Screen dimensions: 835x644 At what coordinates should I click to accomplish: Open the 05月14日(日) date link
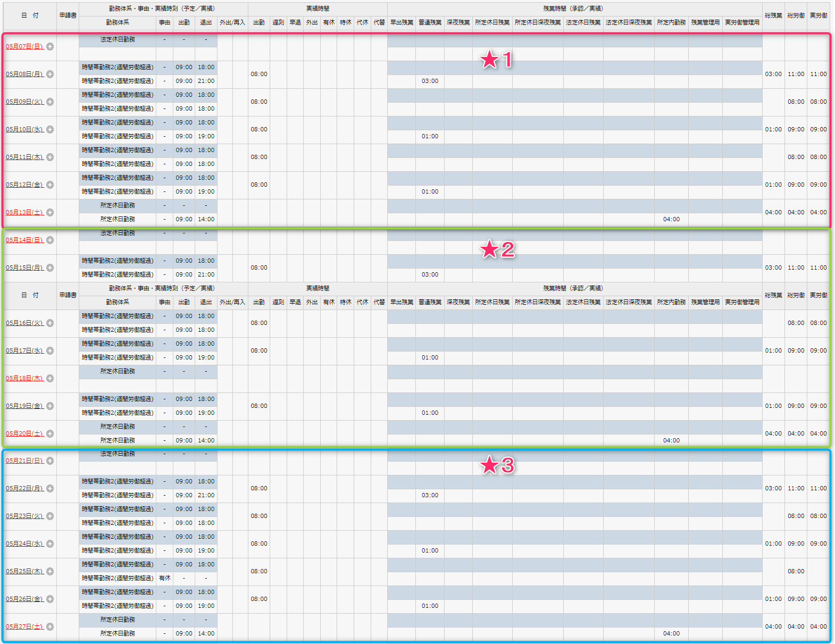pos(24,240)
